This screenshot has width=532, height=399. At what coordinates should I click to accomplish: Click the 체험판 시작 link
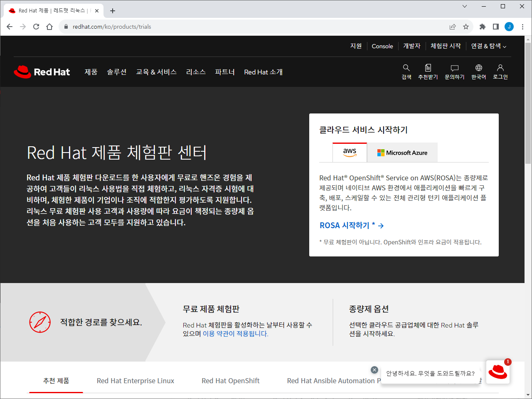pos(446,46)
